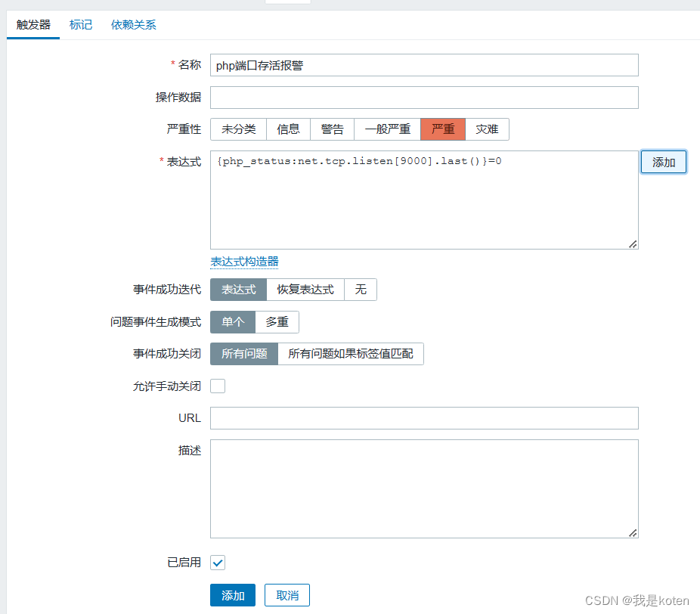This screenshot has width=700, height=614.
Task: Choose 无 for OK event generation
Action: [361, 290]
